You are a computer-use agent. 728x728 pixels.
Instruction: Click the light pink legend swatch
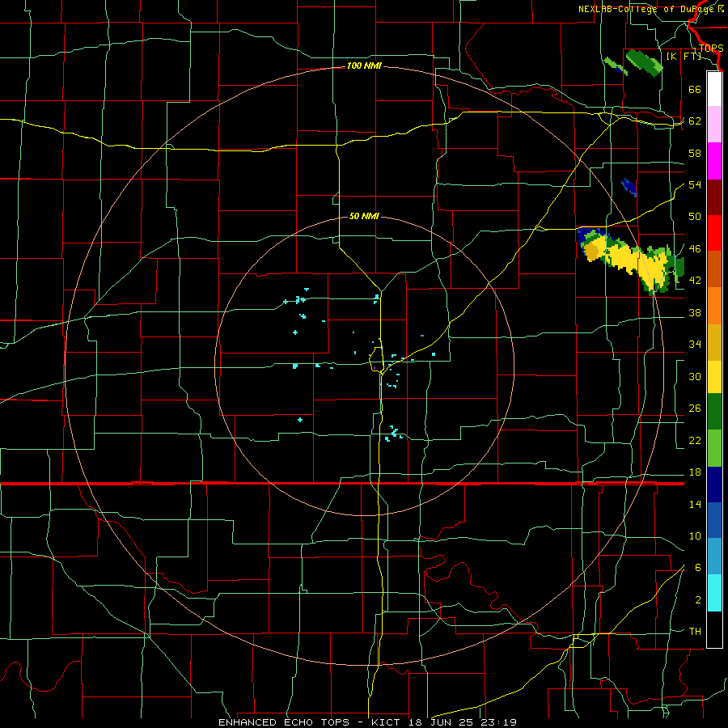tap(714, 125)
